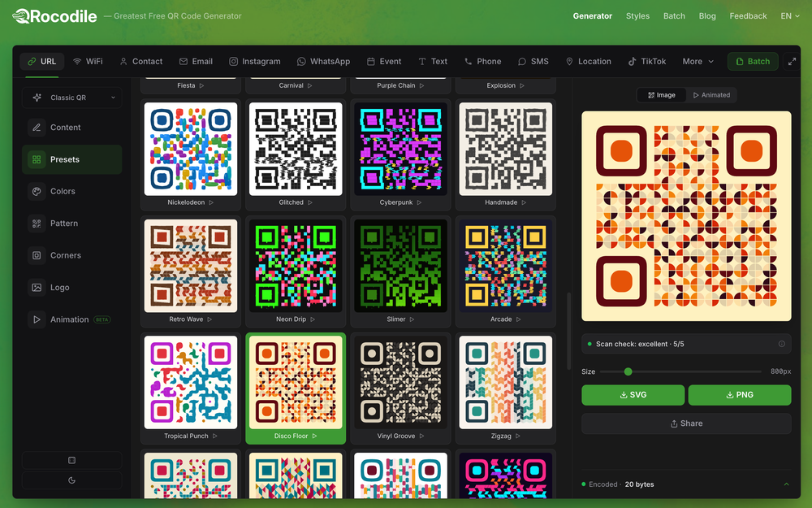Select the Email tab
The width and height of the screenshot is (812, 508).
tap(196, 62)
